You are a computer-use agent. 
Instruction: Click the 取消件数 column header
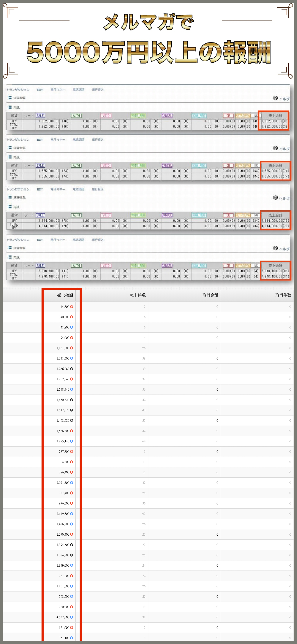point(283,295)
